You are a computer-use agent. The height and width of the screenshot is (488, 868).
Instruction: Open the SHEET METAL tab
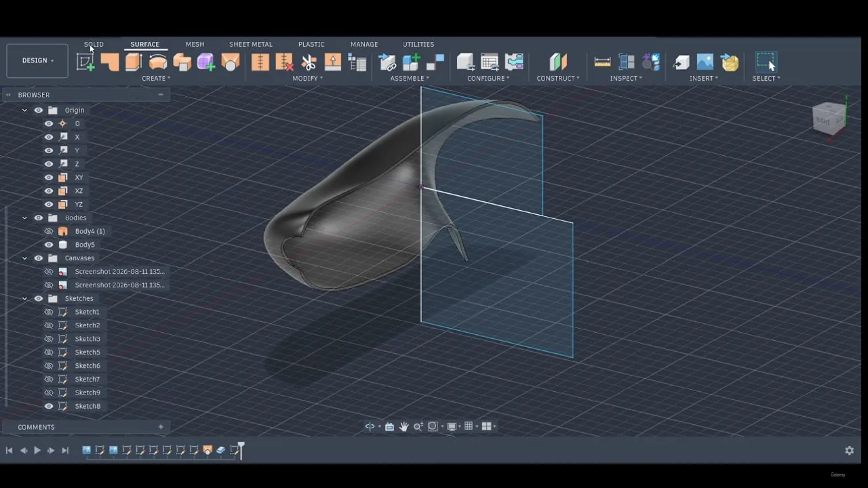pos(251,44)
